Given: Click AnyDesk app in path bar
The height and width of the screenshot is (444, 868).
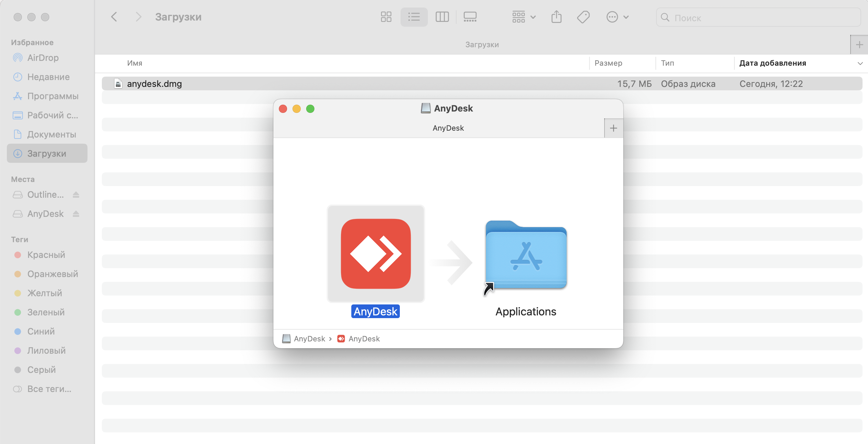Looking at the screenshot, I should [358, 339].
